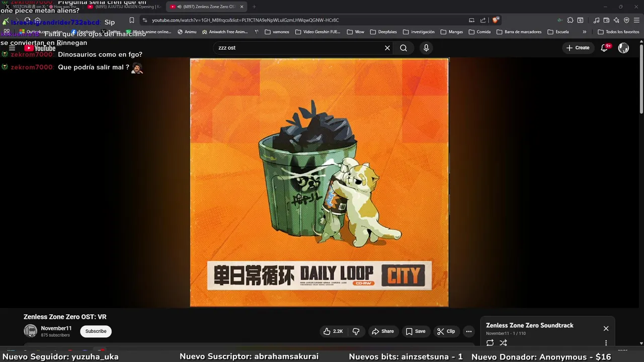
Task: Bookmark this page icon
Action: click(132, 20)
